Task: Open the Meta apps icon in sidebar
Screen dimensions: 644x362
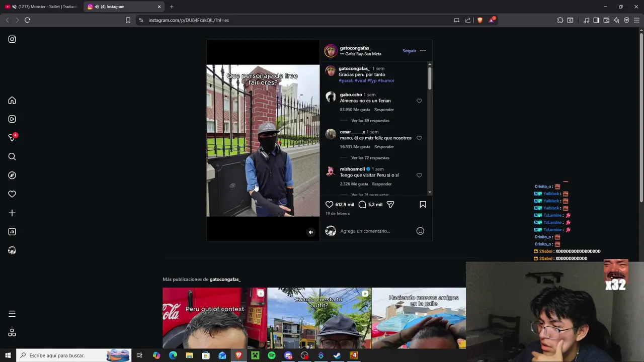Action: pyautogui.click(x=12, y=333)
